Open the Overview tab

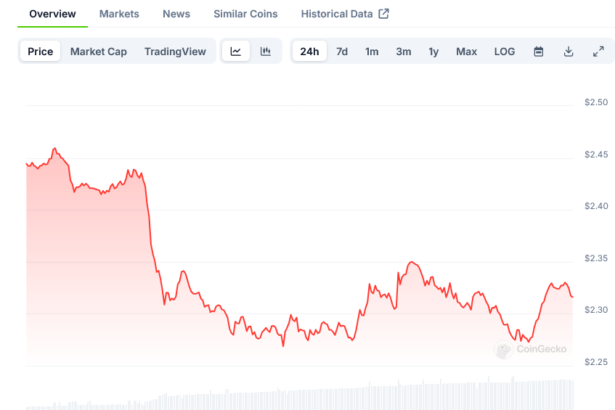point(52,14)
